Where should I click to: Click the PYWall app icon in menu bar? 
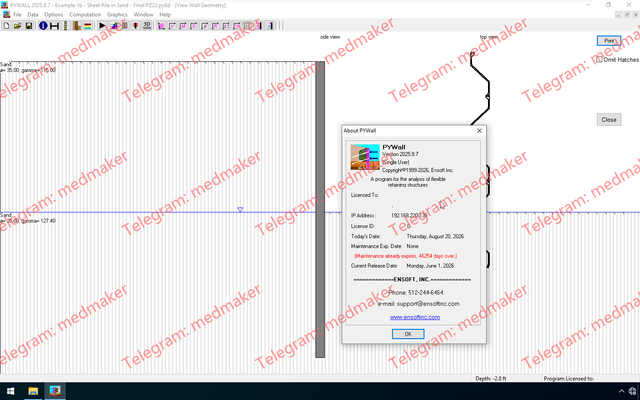(x=6, y=15)
